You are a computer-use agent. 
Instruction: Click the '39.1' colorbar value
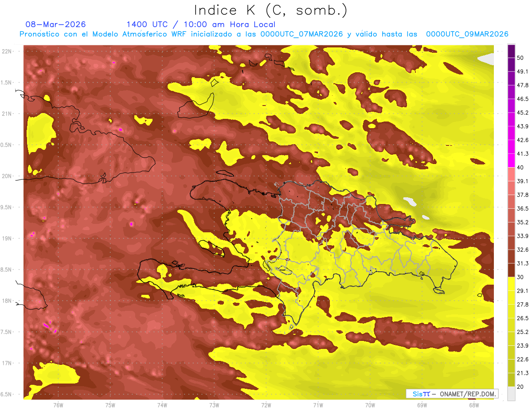[x=523, y=181]
